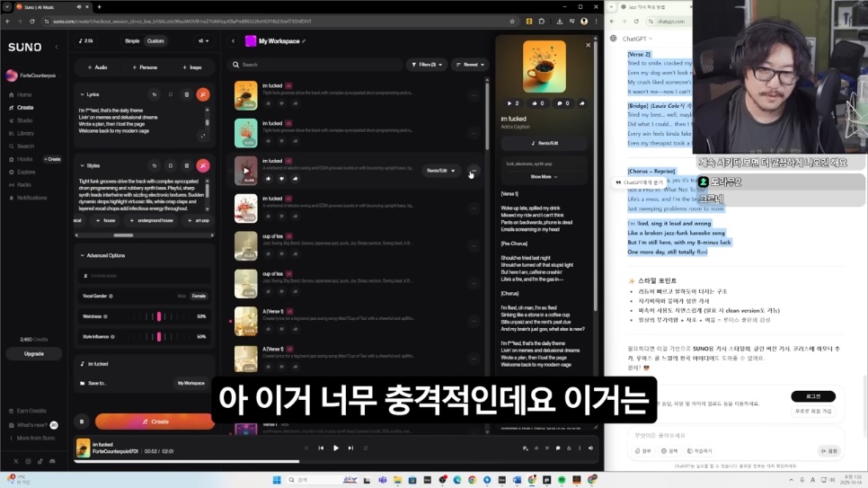This screenshot has height=488, width=868.
Task: Click the trash icon in the Styles section
Action: tap(187, 165)
